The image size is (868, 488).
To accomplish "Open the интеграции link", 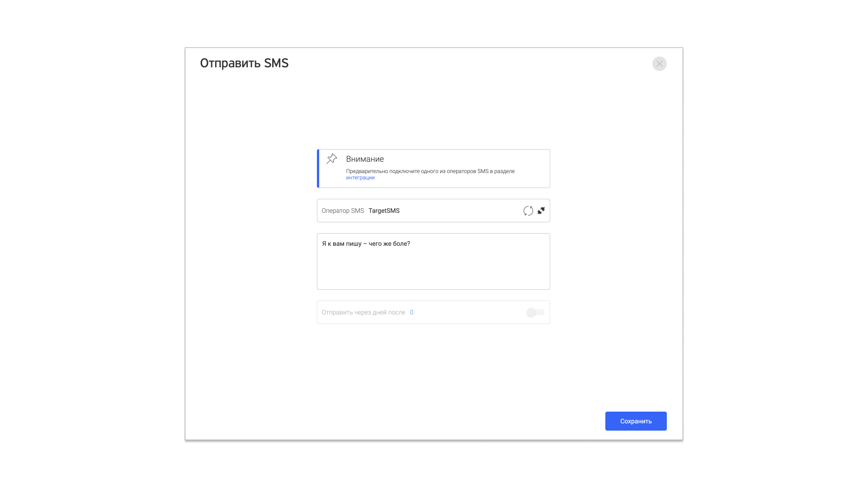I will point(360,178).
